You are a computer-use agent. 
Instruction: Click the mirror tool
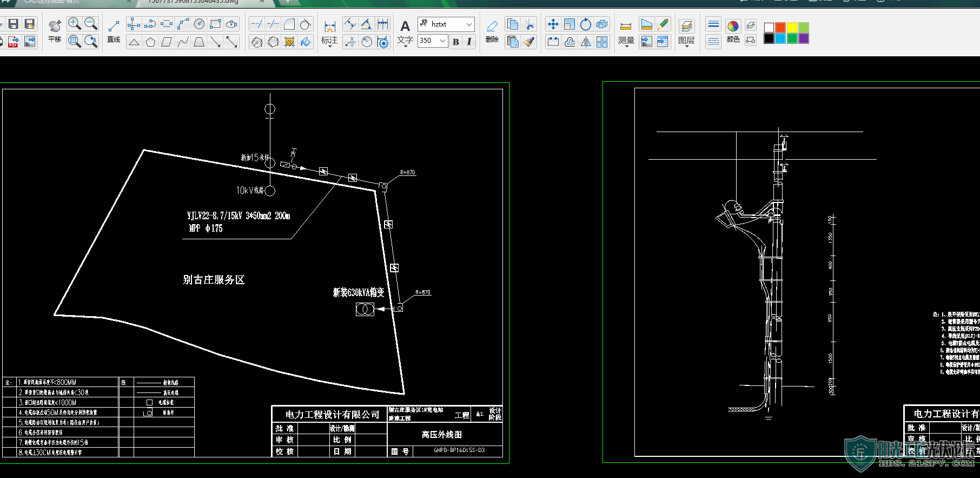click(586, 42)
